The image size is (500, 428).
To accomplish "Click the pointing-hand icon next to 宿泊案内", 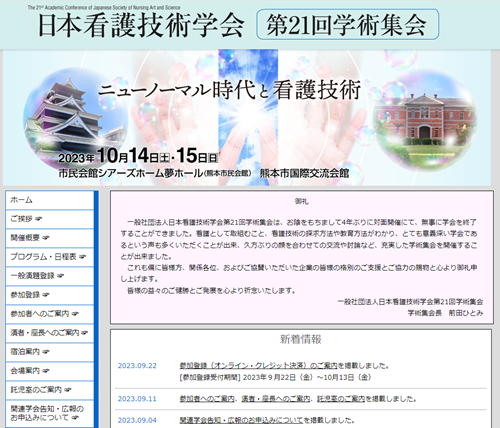I will (46, 352).
